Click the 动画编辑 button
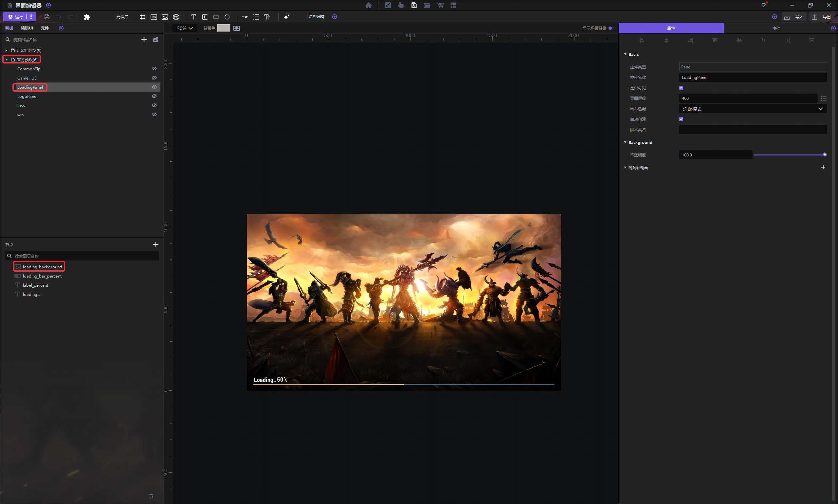The image size is (838, 504). tap(316, 17)
